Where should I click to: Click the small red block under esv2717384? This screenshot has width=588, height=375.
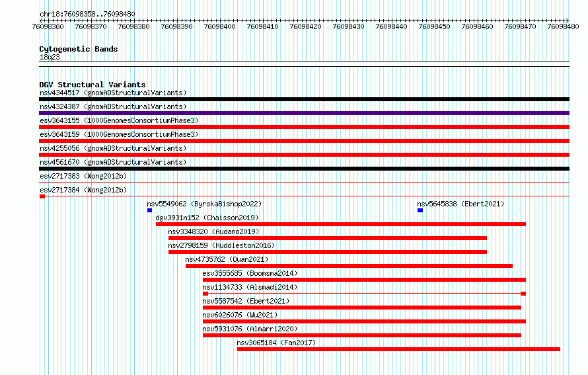[42, 196]
